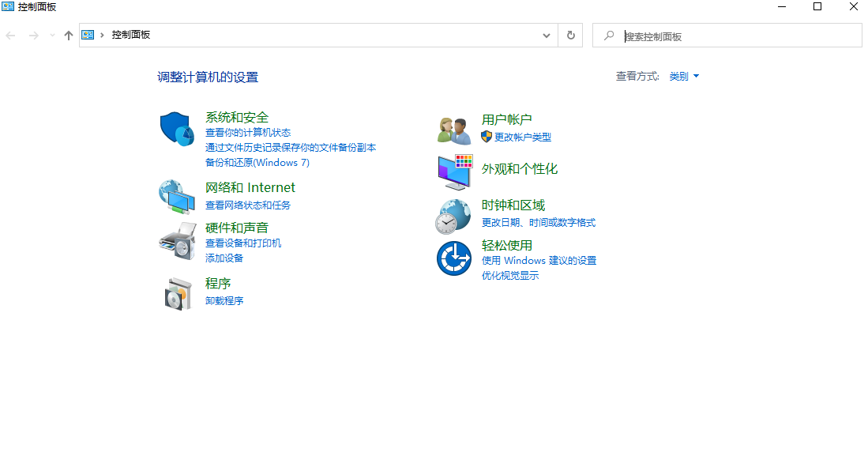Viewport: 868px width, 471px height.
Task: Click the up navigation arrow
Action: (x=68, y=35)
